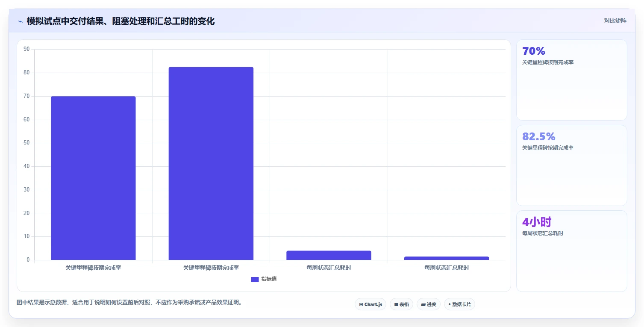Screen dimensions: 644x327
Task: Click the footnote starting 图中结果是示意数据
Action: point(129,302)
